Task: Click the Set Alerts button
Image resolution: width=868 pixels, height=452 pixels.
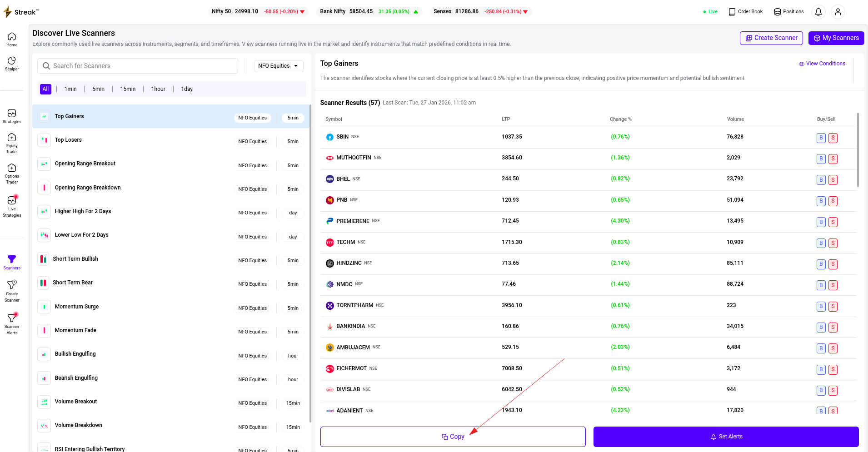Action: (726, 437)
